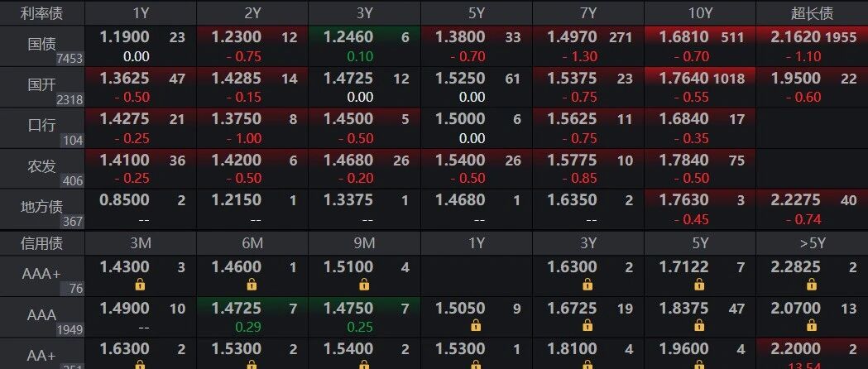Click the lock icon under AAA+ 3M
The image size is (868, 369).
tap(140, 285)
